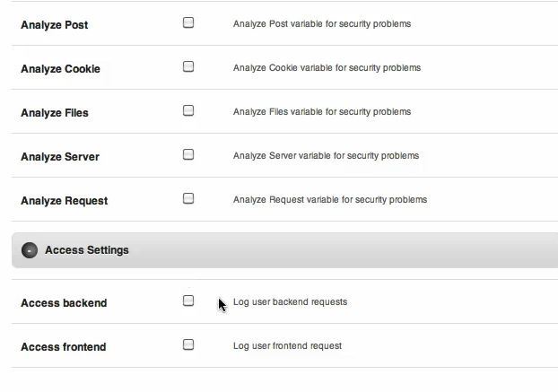Click the Access frontend label
Viewport: 558px width, 392px height.
(x=64, y=347)
